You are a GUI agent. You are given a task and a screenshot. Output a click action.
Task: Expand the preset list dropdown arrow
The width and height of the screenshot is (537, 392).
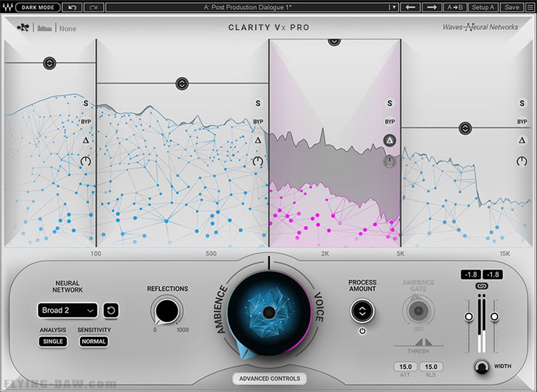point(394,7)
